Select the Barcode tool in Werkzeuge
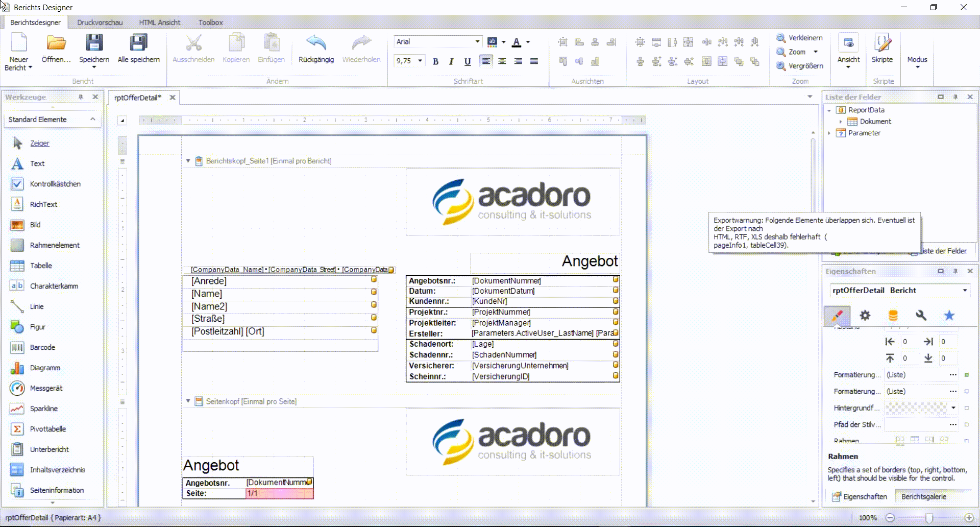 (42, 347)
